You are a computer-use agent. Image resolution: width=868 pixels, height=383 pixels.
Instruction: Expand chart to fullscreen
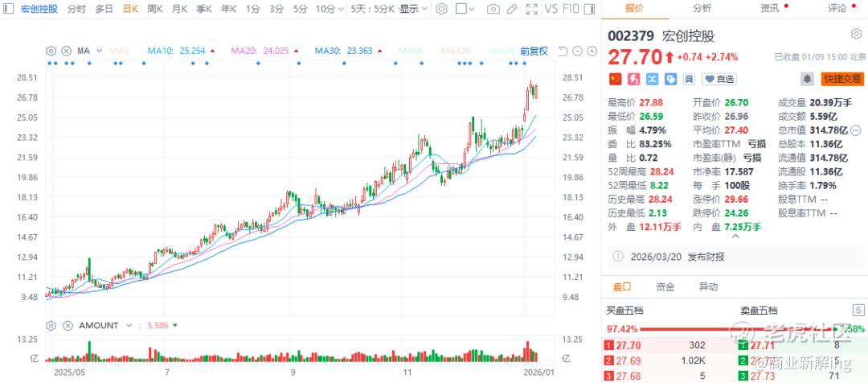tap(531, 9)
